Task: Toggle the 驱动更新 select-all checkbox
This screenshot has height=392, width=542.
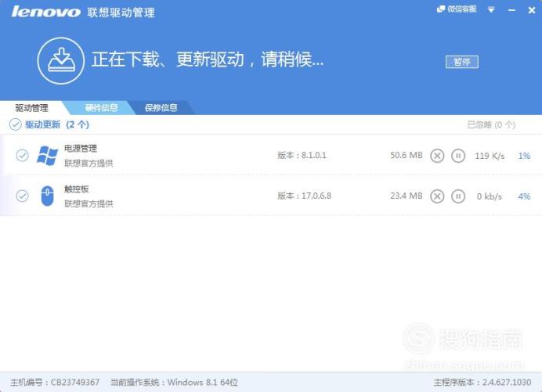Action: [15, 124]
